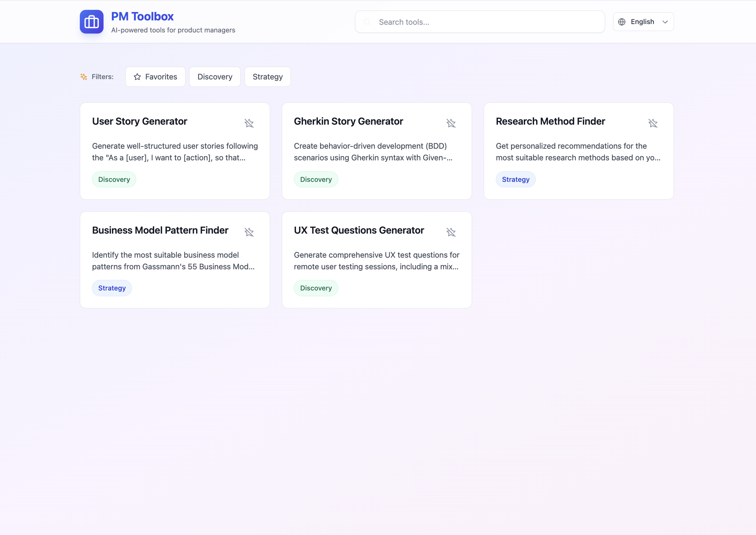Viewport: 756px width, 535px height.
Task: Click Strategy tag on Research Method Finder
Action: [515, 179]
